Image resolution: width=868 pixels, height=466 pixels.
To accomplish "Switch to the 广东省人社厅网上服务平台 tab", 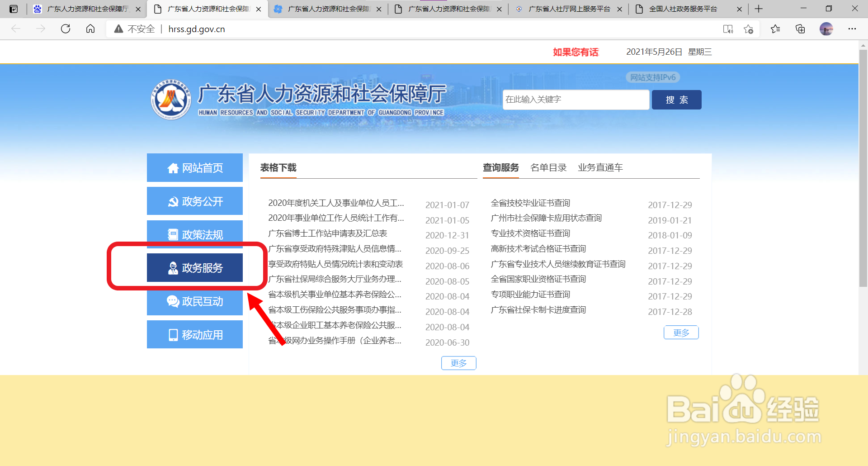I will click(569, 9).
